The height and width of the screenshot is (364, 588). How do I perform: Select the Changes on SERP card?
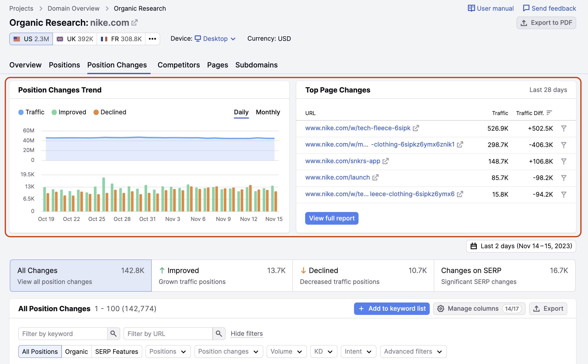(x=505, y=275)
